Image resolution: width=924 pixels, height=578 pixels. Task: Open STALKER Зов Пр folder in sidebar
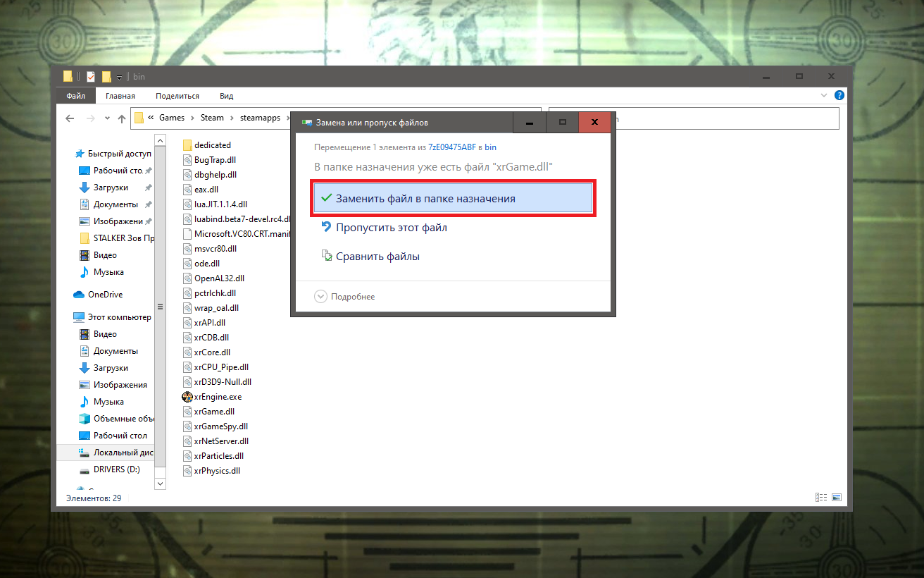tap(115, 238)
